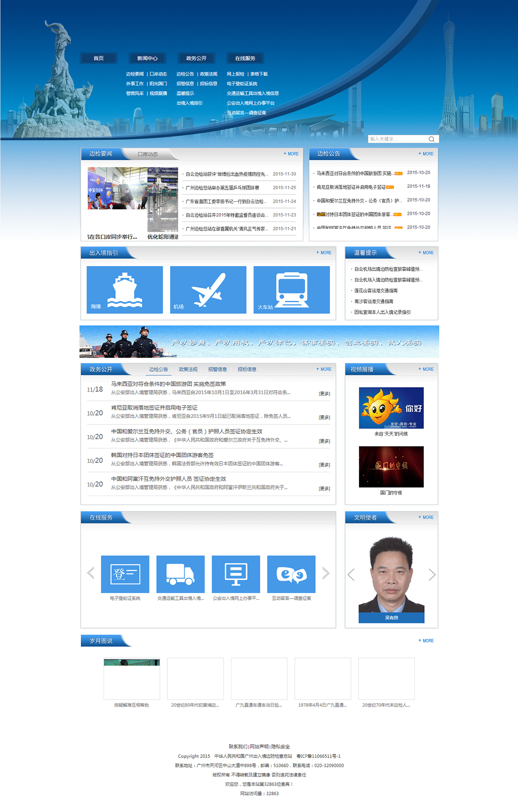Click MORE in the 政务公开 panel
The height and width of the screenshot is (812, 518).
pyautogui.click(x=324, y=369)
